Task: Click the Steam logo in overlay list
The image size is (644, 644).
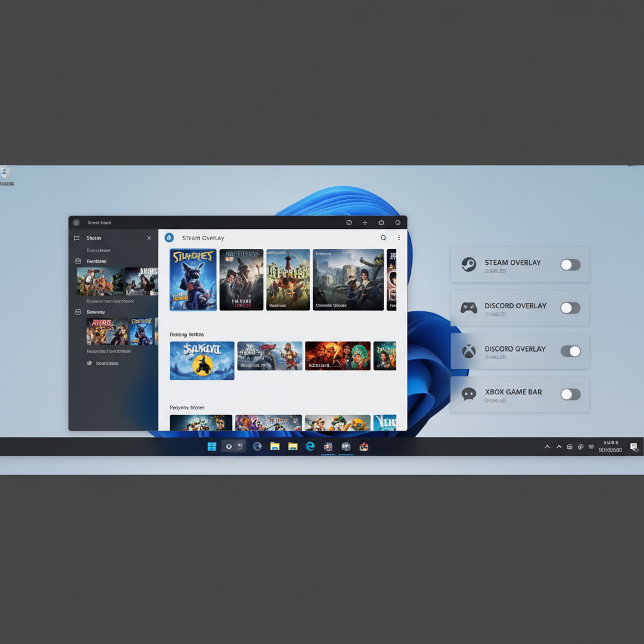Action: [469, 265]
